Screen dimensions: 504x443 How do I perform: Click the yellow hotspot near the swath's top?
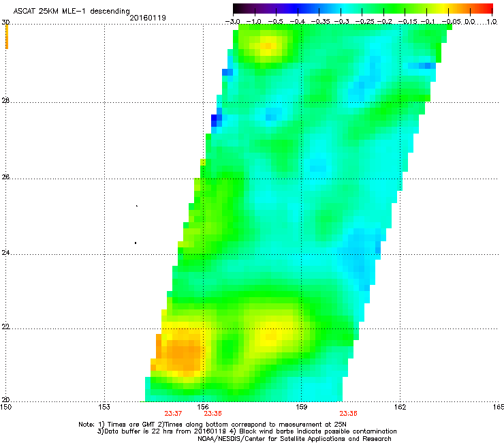coord(268,46)
